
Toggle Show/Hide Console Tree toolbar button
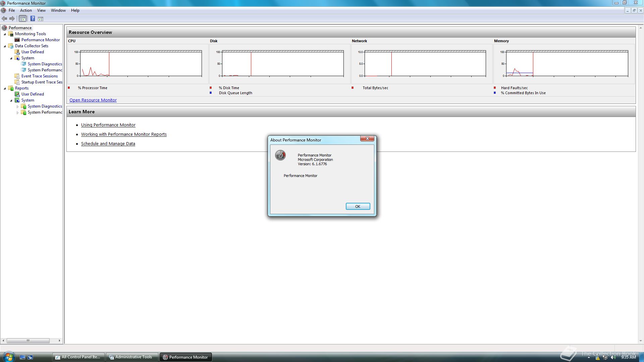pos(22,19)
